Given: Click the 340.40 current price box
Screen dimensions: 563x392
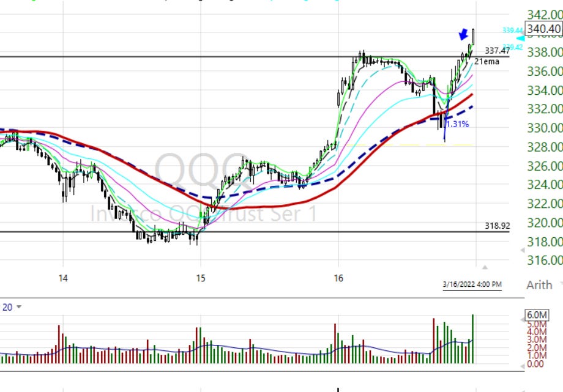Looking at the screenshot, I should click(543, 29).
